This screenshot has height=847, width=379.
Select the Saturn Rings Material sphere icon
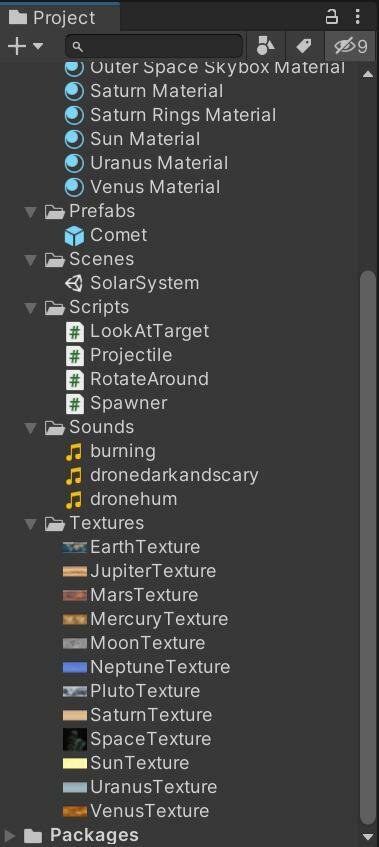75,115
